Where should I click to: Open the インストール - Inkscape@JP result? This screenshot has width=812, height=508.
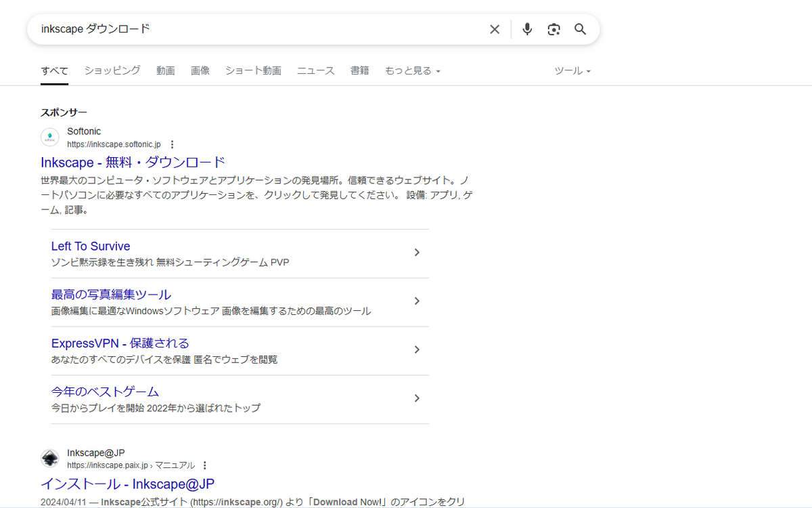coord(128,484)
